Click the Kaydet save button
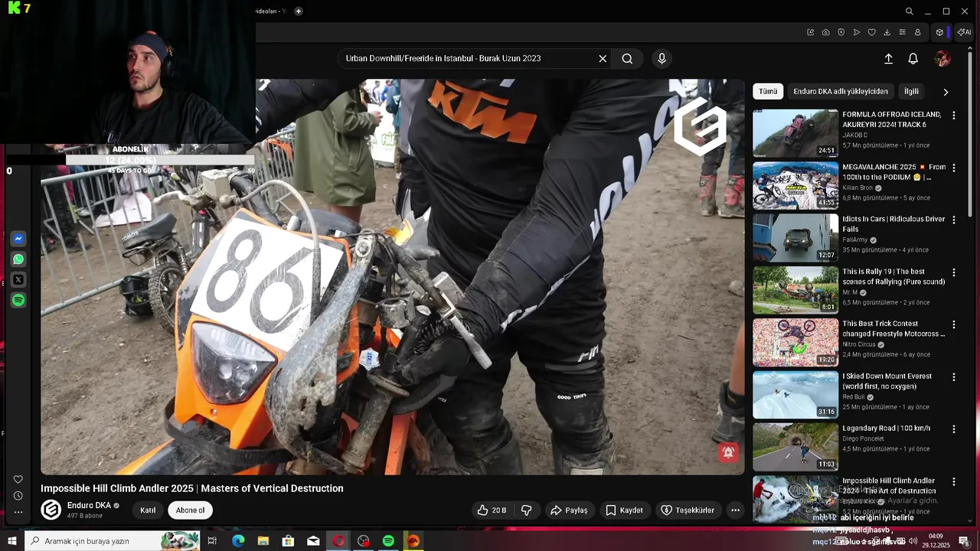Viewport: 980px width, 551px height. 624,510
